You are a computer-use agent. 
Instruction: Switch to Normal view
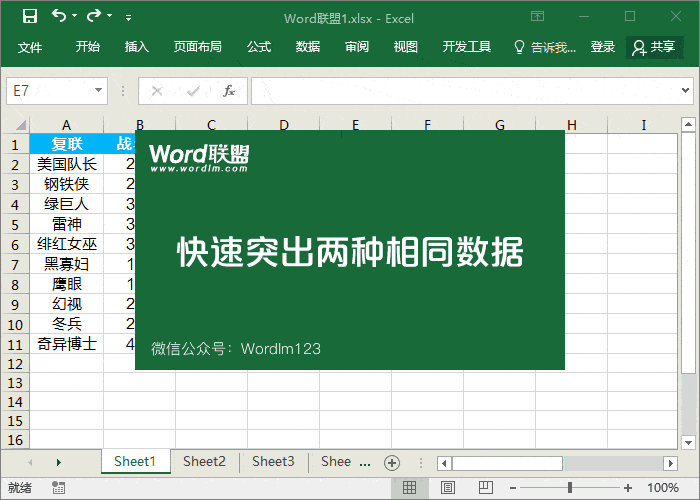pos(409,488)
